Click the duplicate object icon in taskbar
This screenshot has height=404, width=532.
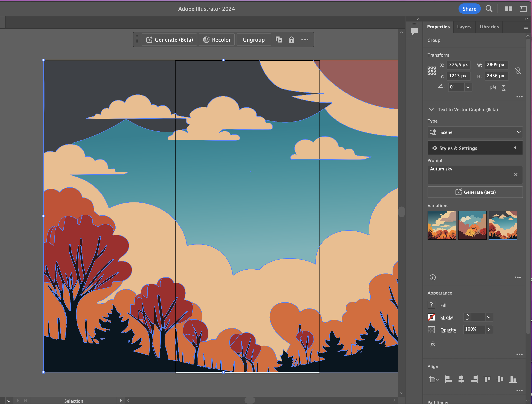coord(278,40)
